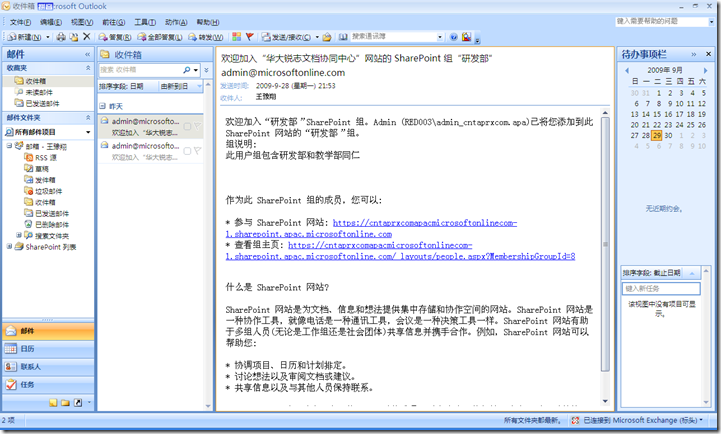This screenshot has height=434, width=721.
Task: Open the 工具 menu
Action: pos(145,22)
